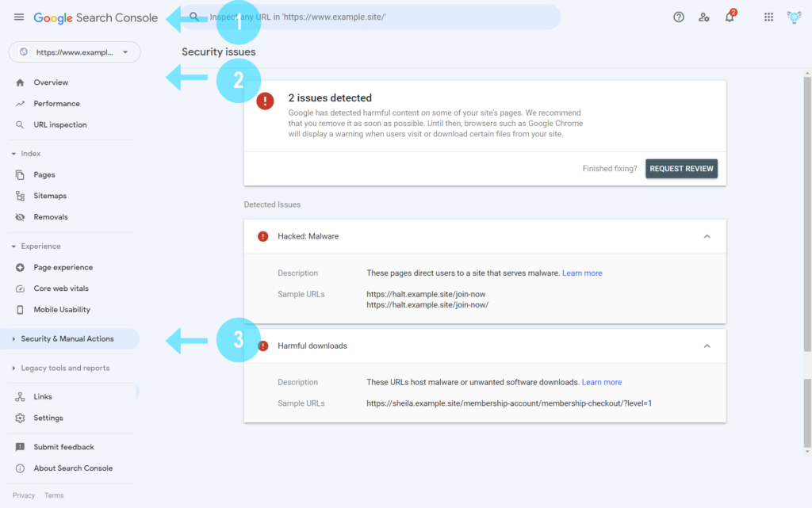Viewport: 812px width, 508px height.
Task: Open the property selector dropdown
Action: point(74,52)
